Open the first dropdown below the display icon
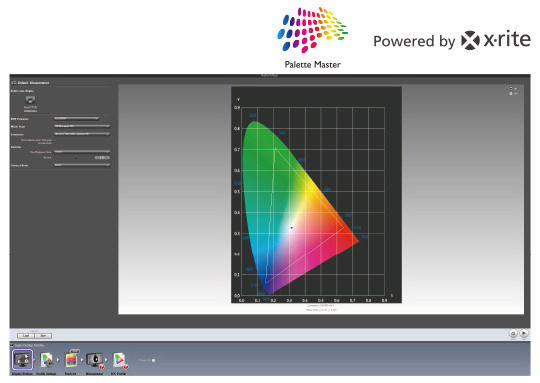The image size is (540, 383). [76, 118]
